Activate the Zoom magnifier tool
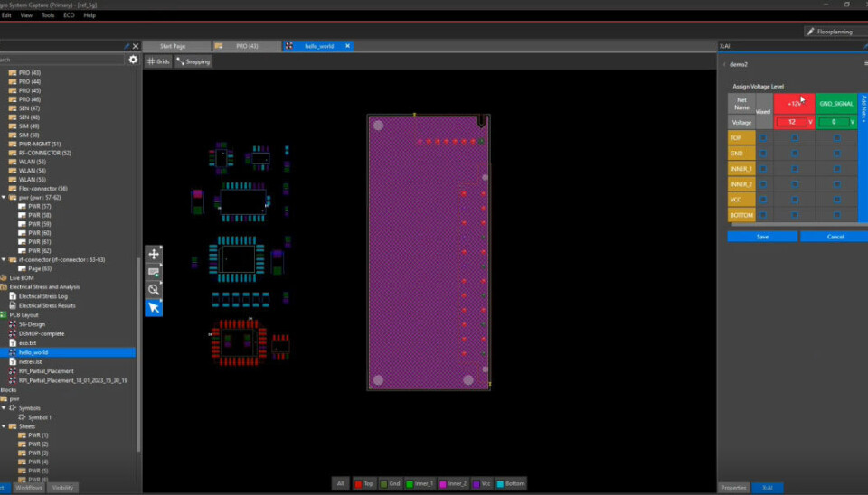868x495 pixels. click(x=154, y=289)
